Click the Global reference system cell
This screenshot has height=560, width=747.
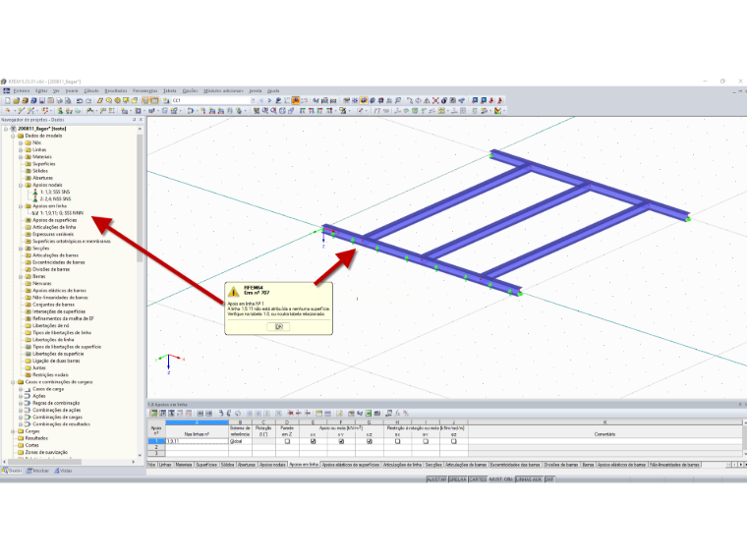[x=240, y=441]
